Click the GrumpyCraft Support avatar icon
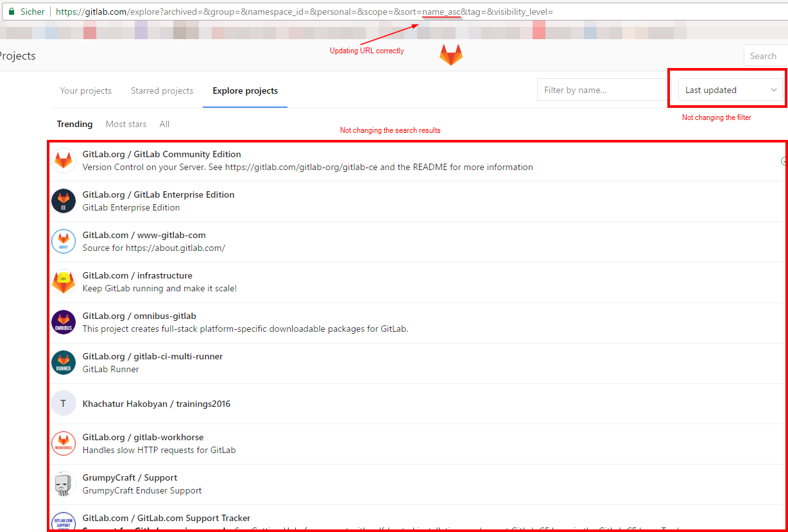The height and width of the screenshot is (532, 788). click(64, 484)
